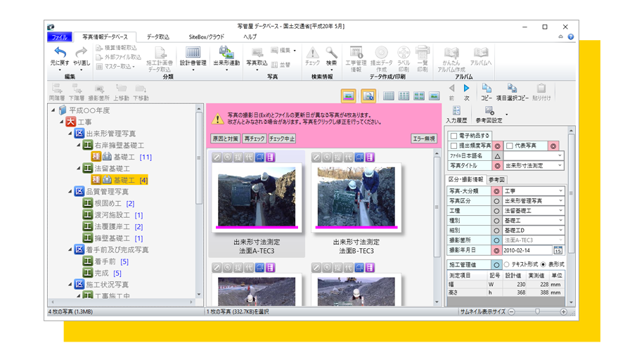Click the やり直し redo icon
Image resolution: width=644 pixels, height=362 pixels.
pos(82,52)
